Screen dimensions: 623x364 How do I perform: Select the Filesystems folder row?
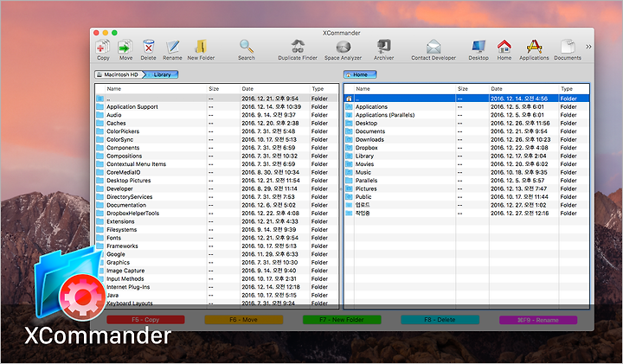pyautogui.click(x=217, y=229)
